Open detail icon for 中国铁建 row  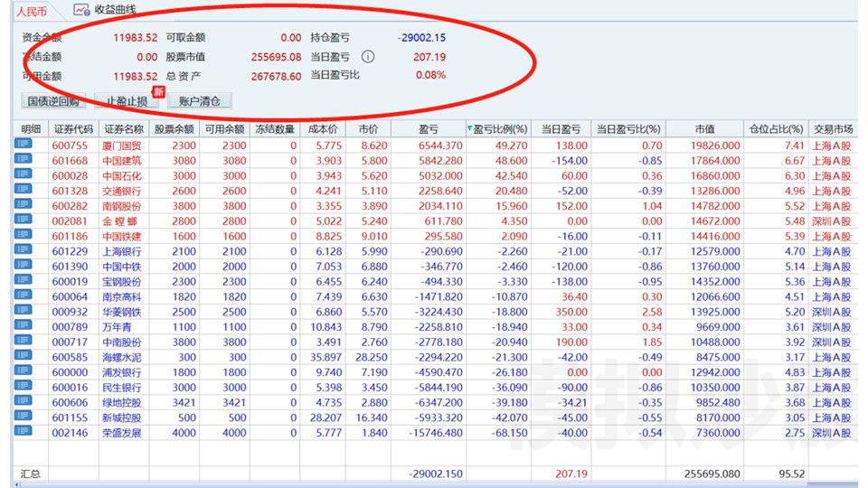(24, 235)
